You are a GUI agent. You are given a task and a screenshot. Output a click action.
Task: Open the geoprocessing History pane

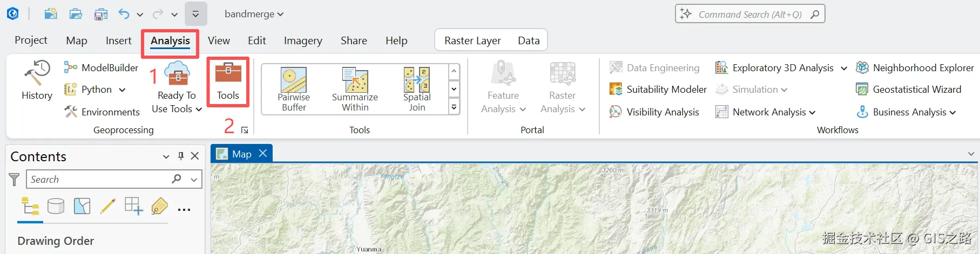[37, 81]
